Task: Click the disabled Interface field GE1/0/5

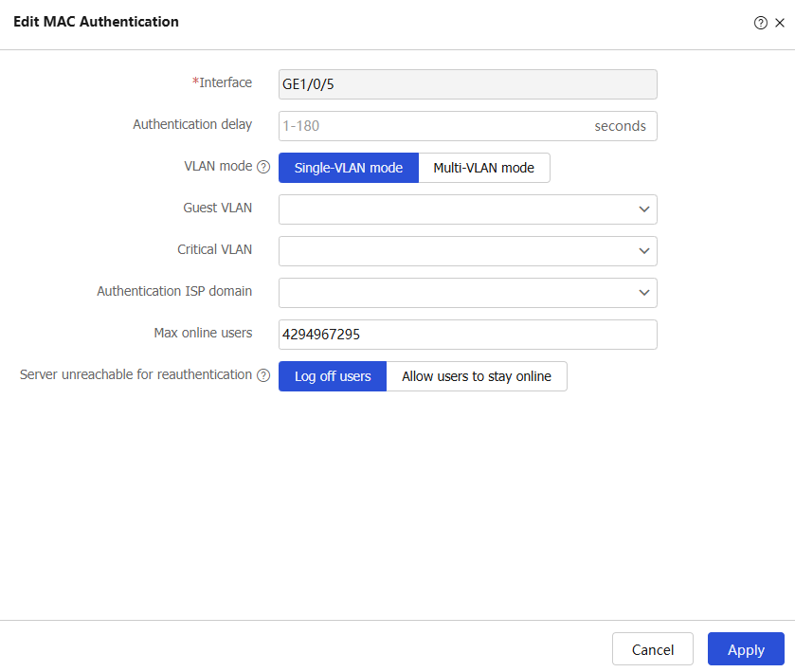Action: 467,84
